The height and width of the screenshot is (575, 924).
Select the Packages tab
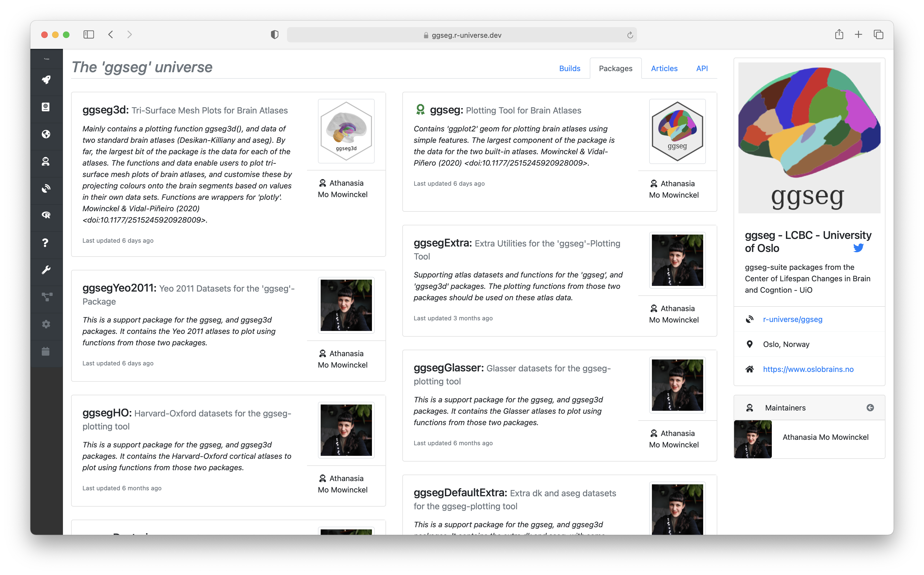(x=616, y=68)
